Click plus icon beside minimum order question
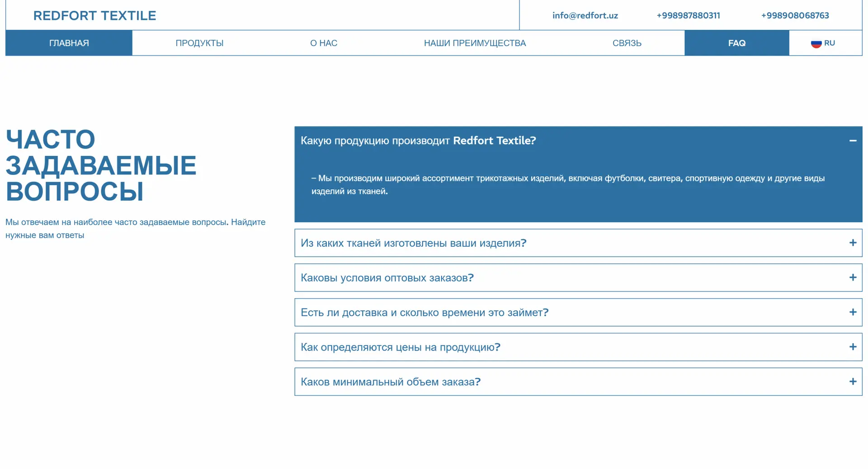This screenshot has height=469, width=868. [x=853, y=382]
